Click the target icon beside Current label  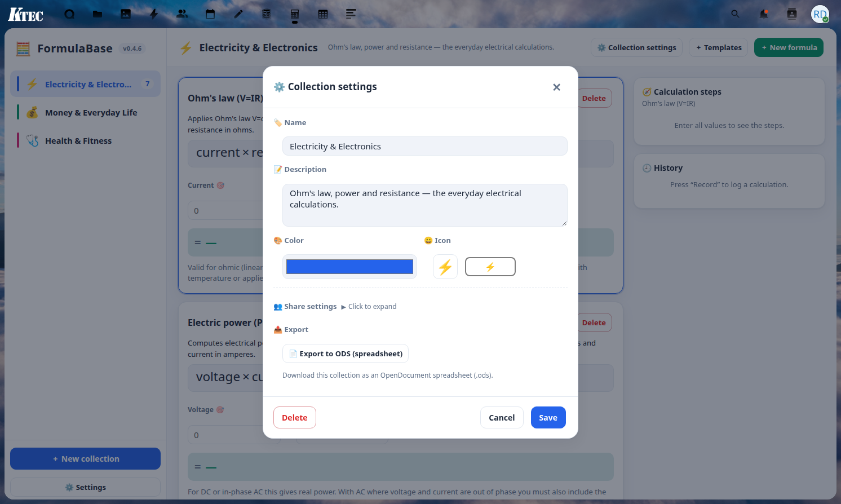(220, 185)
